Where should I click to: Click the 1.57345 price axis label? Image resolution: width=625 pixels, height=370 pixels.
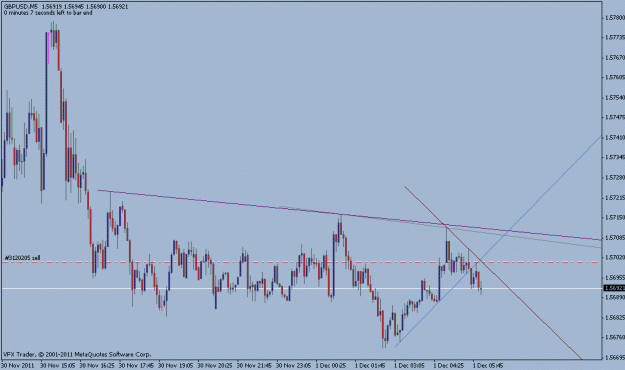click(615, 157)
